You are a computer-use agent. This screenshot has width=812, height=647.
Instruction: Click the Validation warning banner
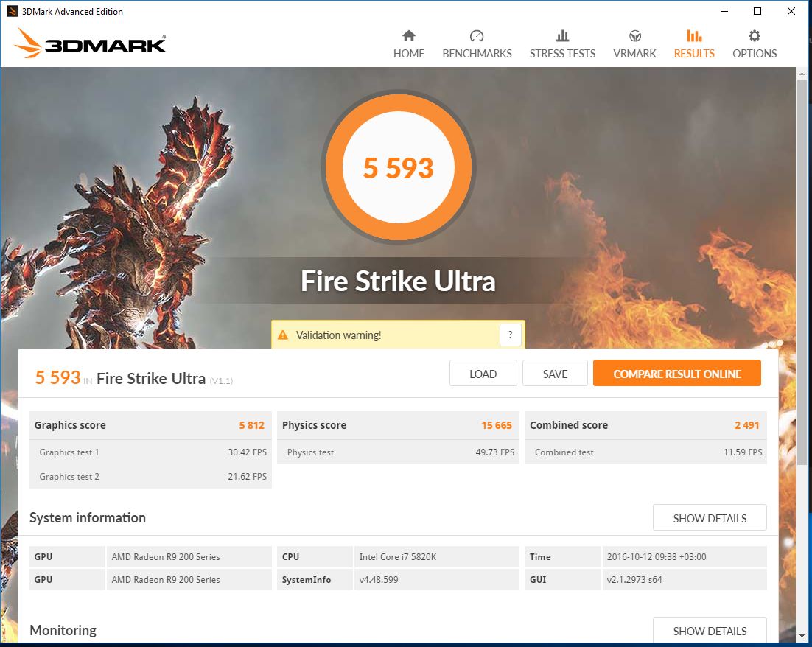[398, 335]
